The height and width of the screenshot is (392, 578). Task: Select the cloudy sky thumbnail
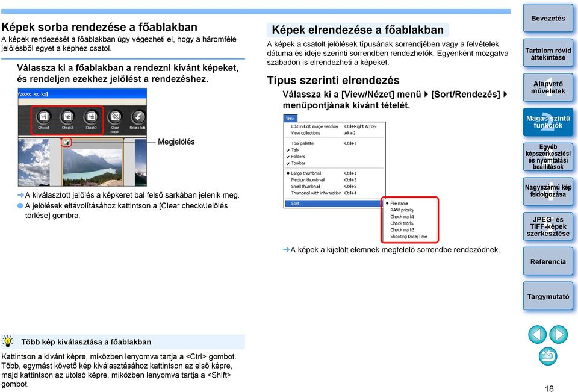click(34, 162)
